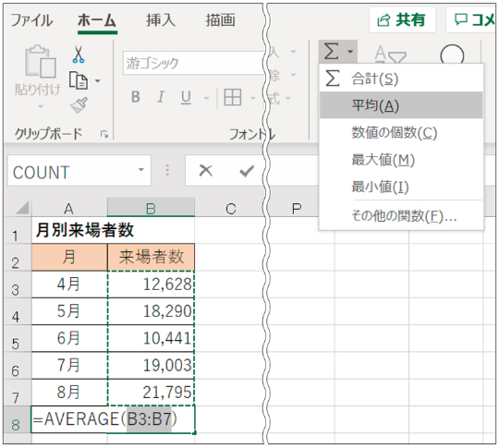Open the Name Box dropdown showing COUNT
The width and height of the screenshot is (499, 448).
pyautogui.click(x=141, y=170)
